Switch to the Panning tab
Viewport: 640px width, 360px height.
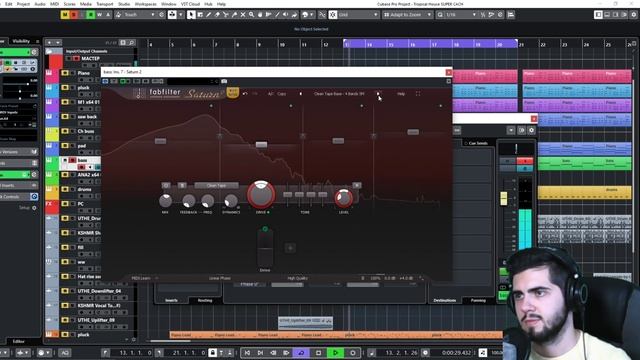(478, 300)
